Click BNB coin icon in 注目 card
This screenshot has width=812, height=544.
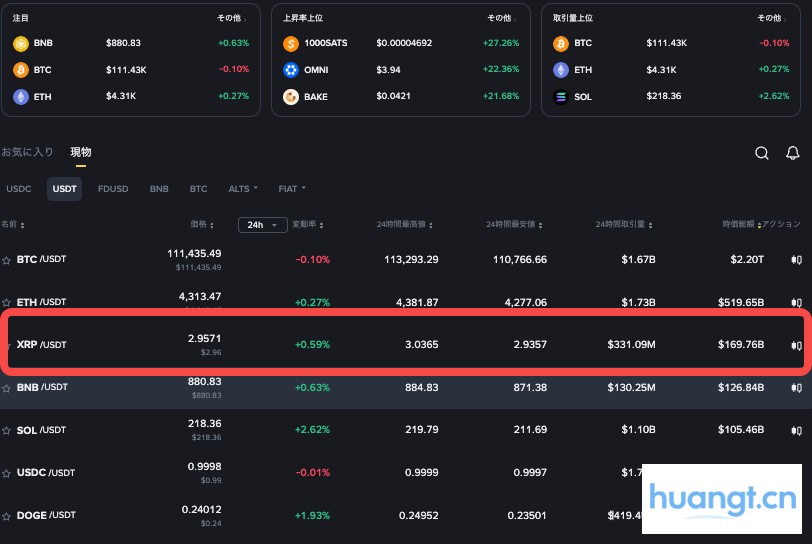[x=20, y=43]
